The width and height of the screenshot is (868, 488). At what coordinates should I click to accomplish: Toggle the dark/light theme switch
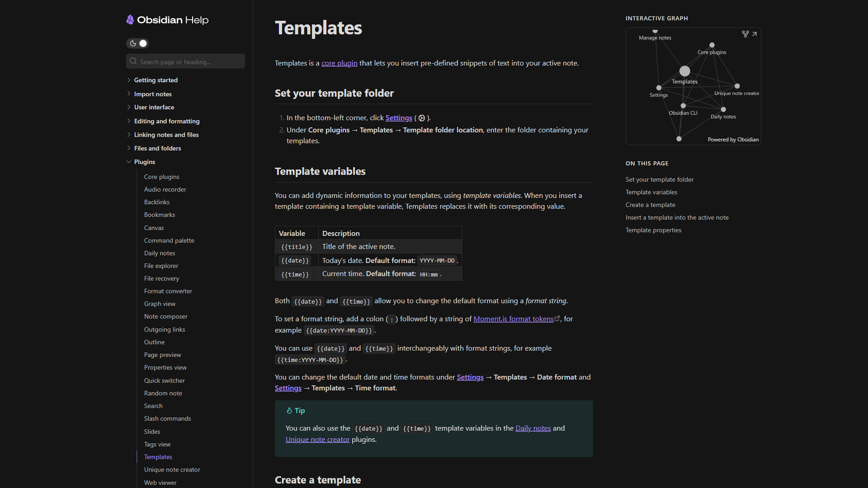click(137, 43)
